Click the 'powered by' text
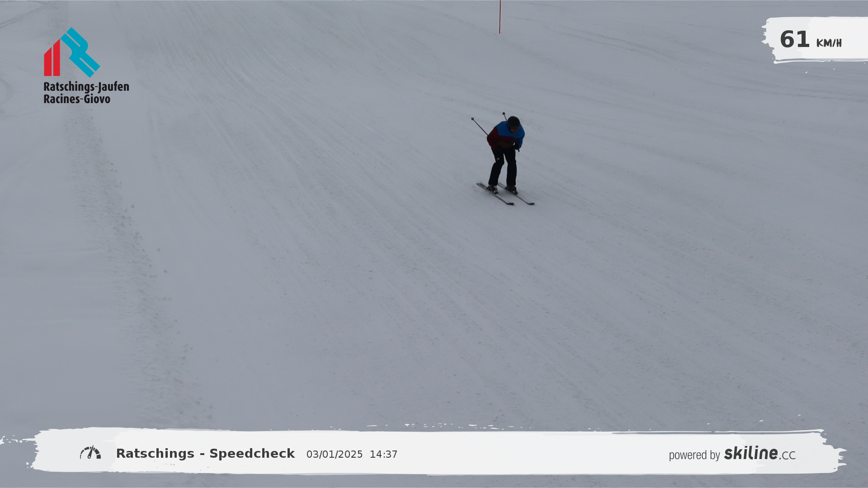The height and width of the screenshot is (488, 868). pyautogui.click(x=694, y=455)
